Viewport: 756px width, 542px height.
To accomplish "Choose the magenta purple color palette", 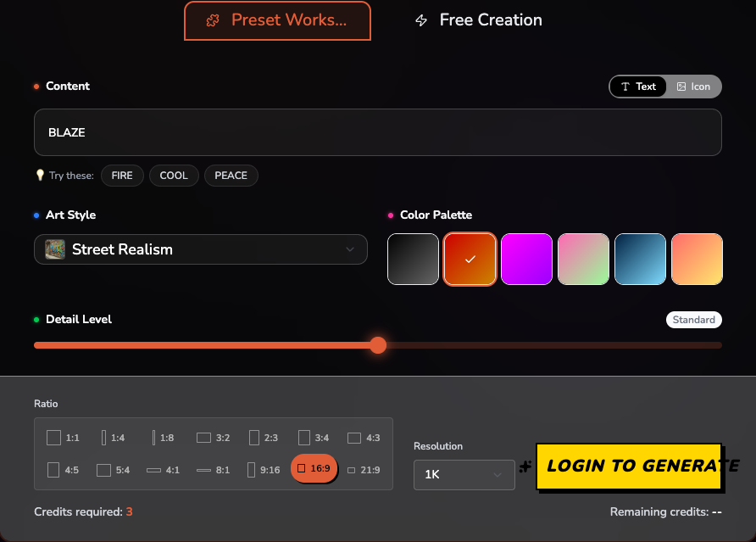I will 526,260.
